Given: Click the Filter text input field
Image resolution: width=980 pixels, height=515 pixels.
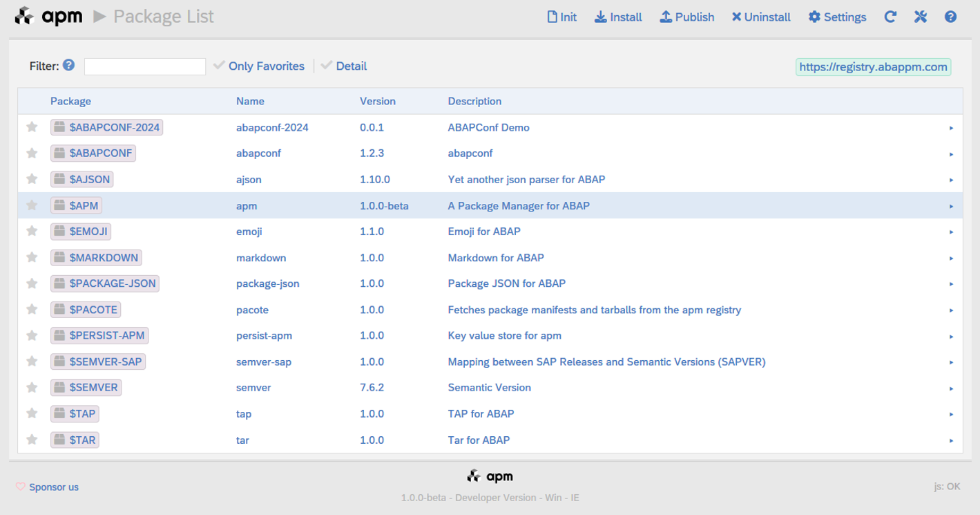Looking at the screenshot, I should (145, 66).
